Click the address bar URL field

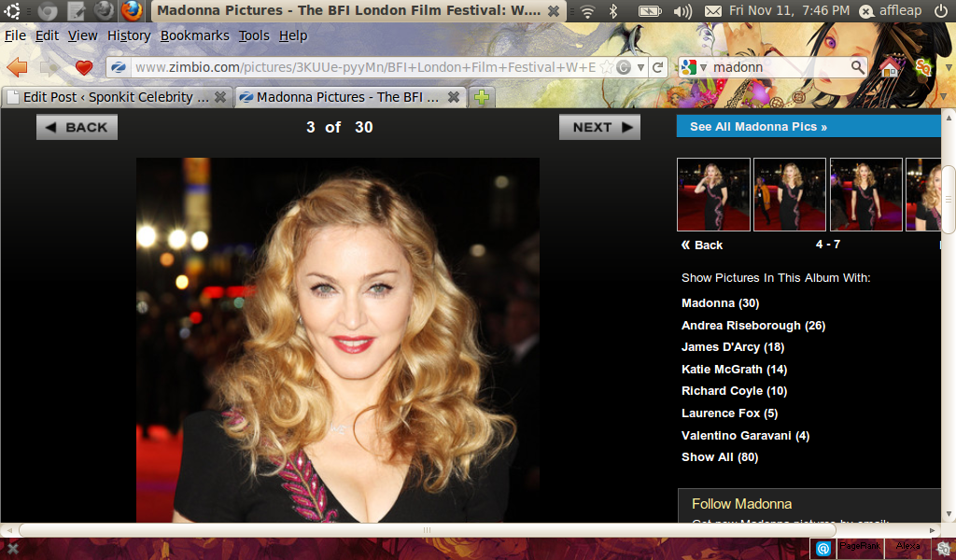[x=365, y=67]
